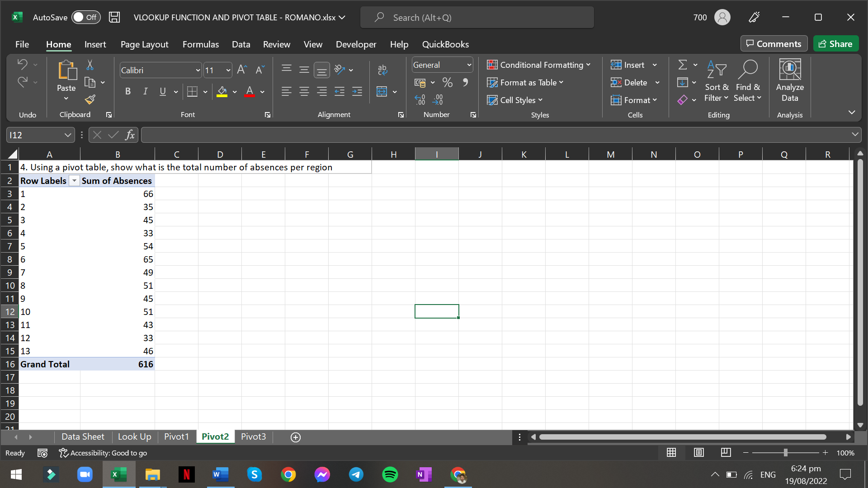Click the Percent Style icon
868x488 pixels.
447,82
